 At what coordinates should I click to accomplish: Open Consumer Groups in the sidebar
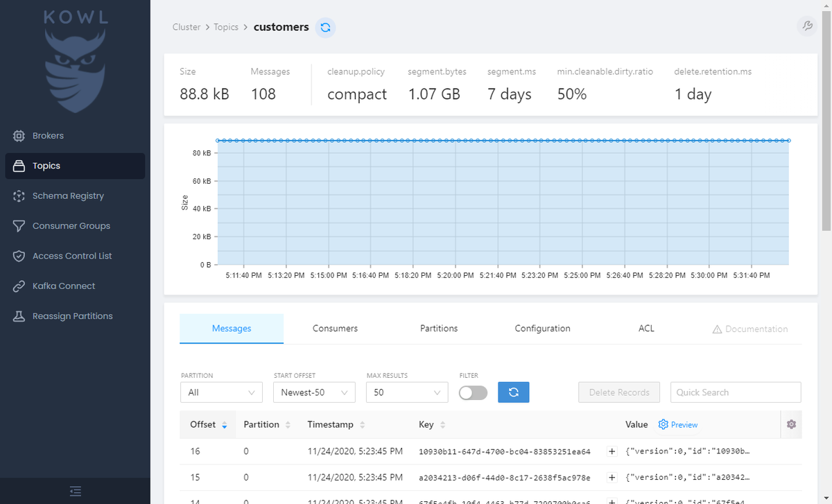click(x=75, y=226)
